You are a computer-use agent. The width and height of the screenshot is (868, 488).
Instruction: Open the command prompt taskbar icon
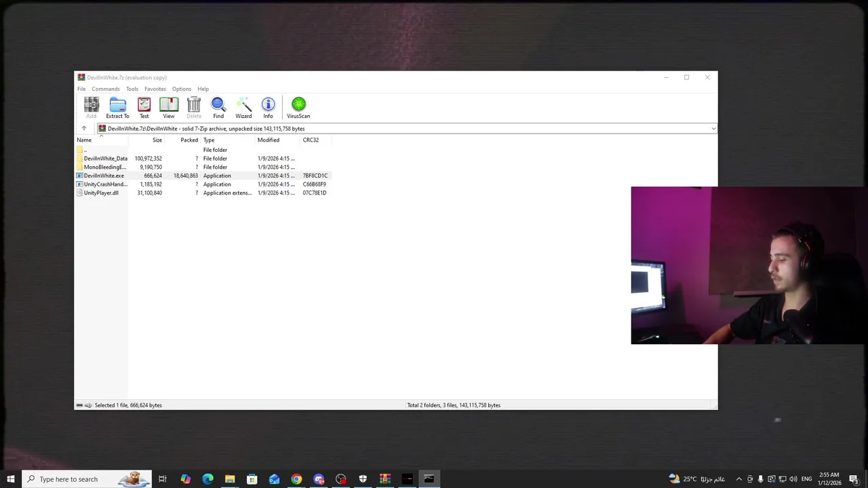pyautogui.click(x=429, y=479)
